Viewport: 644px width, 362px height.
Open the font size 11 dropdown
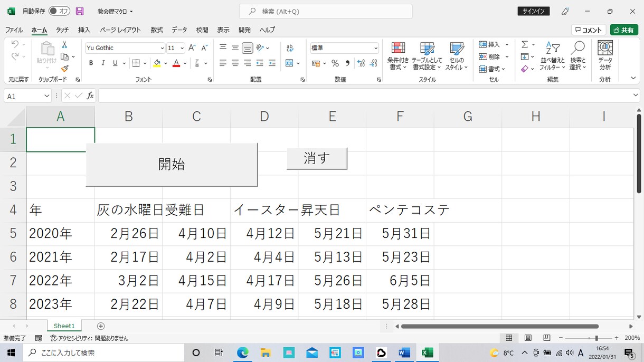pyautogui.click(x=182, y=48)
